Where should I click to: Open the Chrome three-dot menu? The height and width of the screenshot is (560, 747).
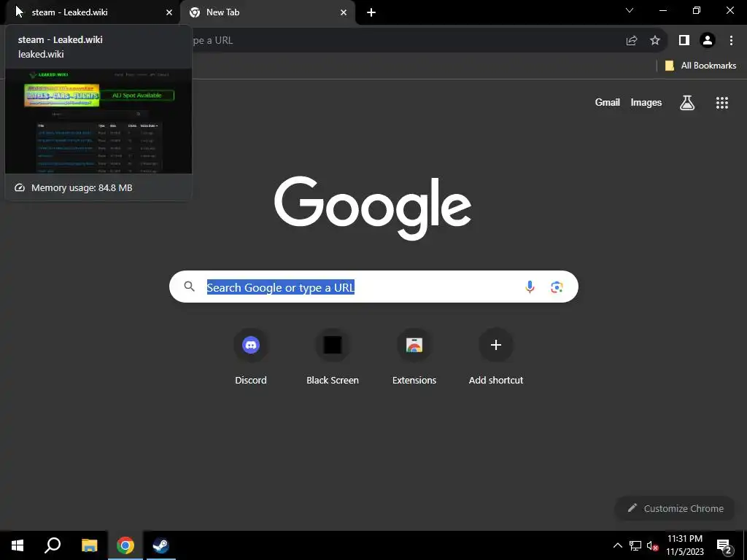pyautogui.click(x=731, y=41)
